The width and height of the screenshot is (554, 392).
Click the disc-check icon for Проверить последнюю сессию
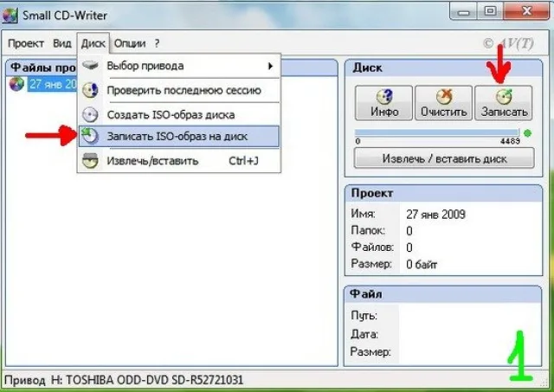(x=90, y=90)
